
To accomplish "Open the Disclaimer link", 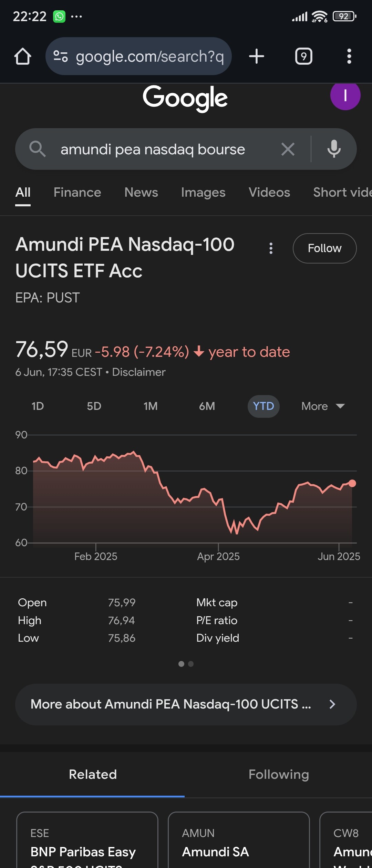I will point(139,372).
